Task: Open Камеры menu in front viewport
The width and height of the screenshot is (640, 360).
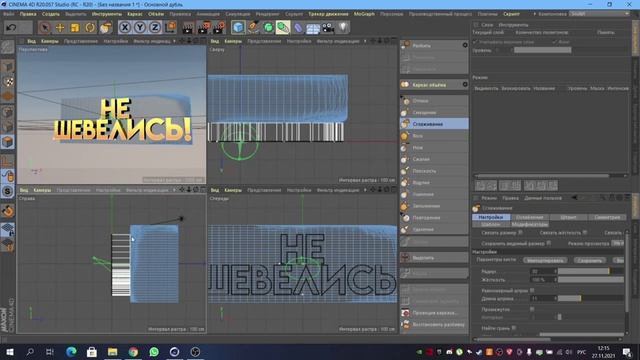Action: pyautogui.click(x=233, y=190)
